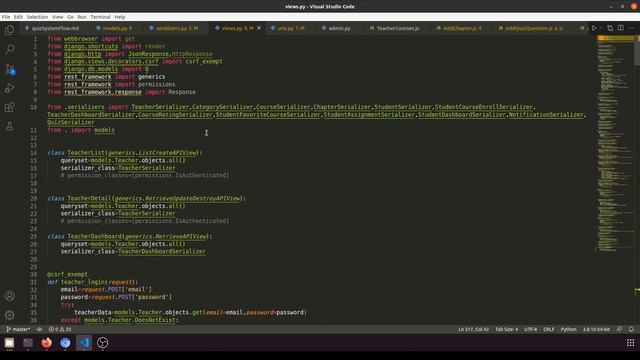Open the Edit menu

pos(18,17)
